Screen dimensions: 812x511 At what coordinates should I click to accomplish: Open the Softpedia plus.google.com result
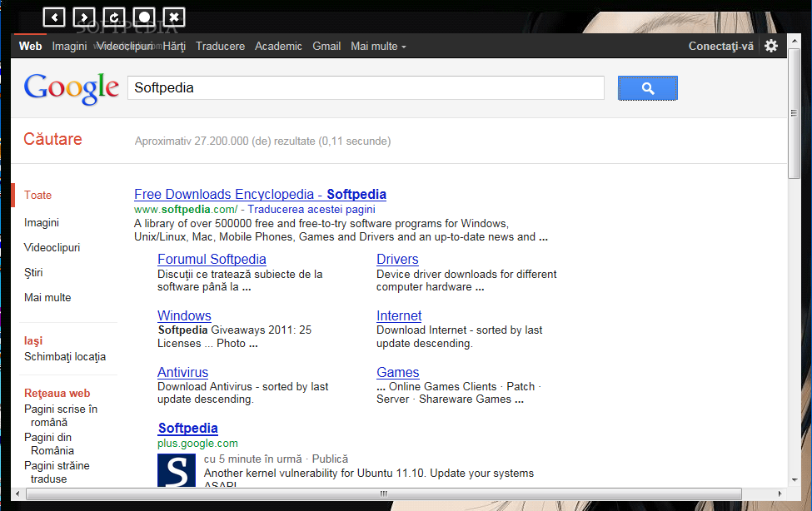(188, 428)
